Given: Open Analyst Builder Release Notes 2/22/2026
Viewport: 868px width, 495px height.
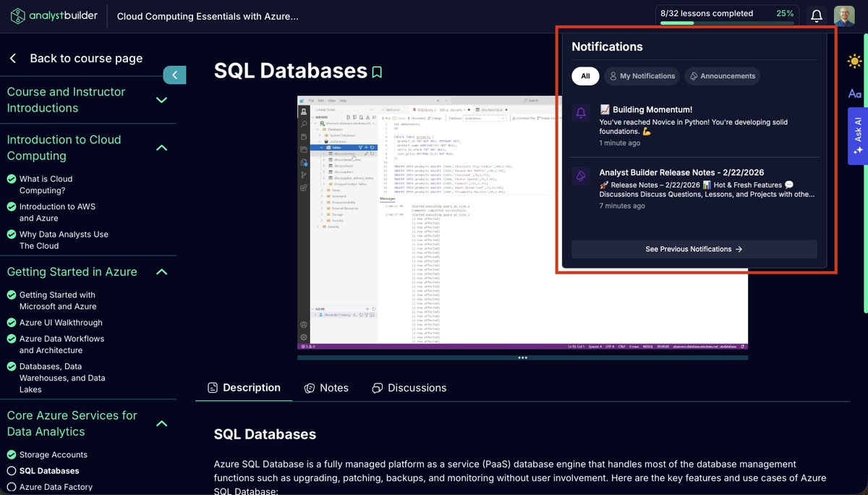Looking at the screenshot, I should [x=694, y=188].
